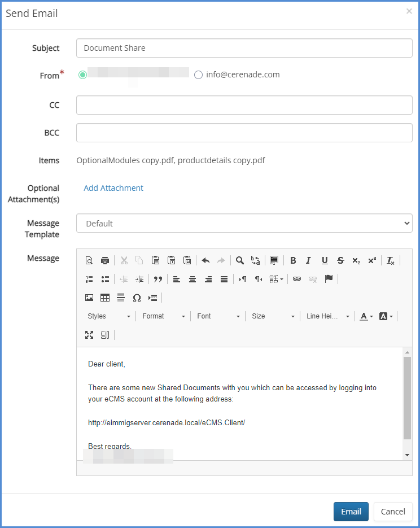The image size is (420, 528).
Task: Click the Add Attachment link
Action: [113, 188]
